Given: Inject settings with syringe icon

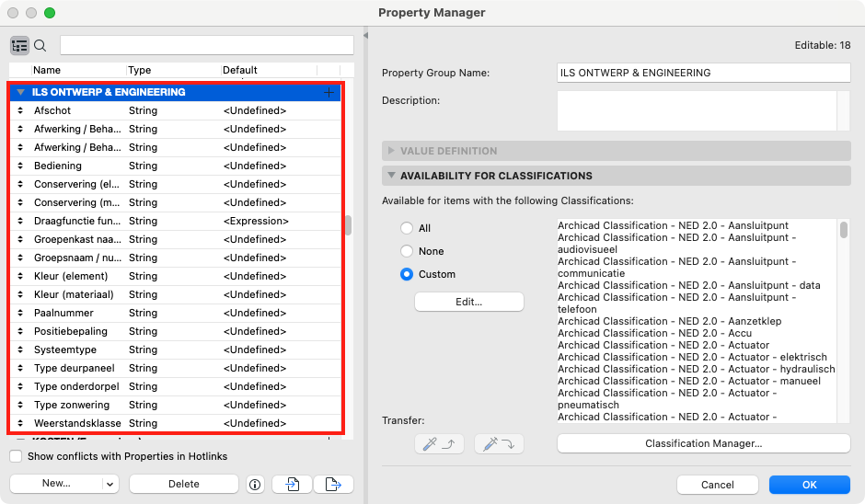Looking at the screenshot, I should [499, 444].
